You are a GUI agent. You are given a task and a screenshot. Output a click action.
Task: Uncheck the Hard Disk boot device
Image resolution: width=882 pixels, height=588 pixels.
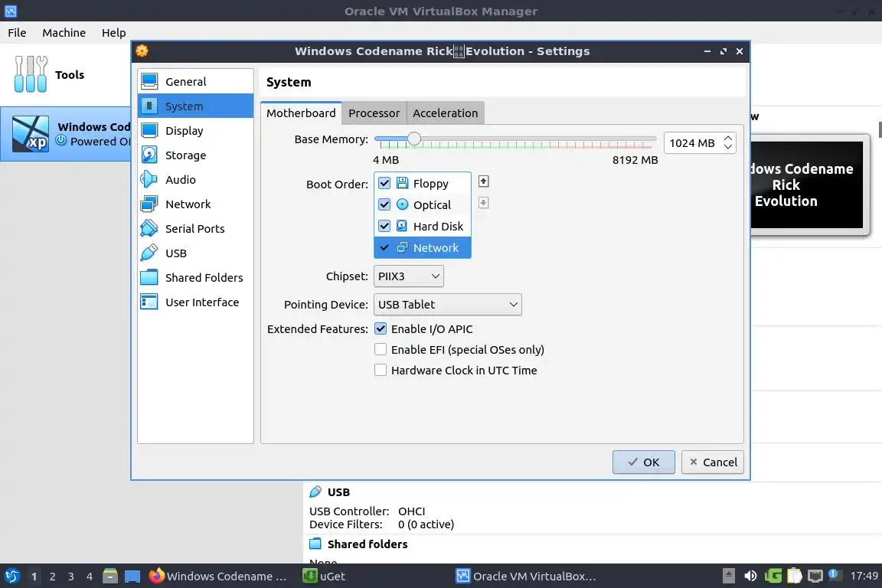384,226
